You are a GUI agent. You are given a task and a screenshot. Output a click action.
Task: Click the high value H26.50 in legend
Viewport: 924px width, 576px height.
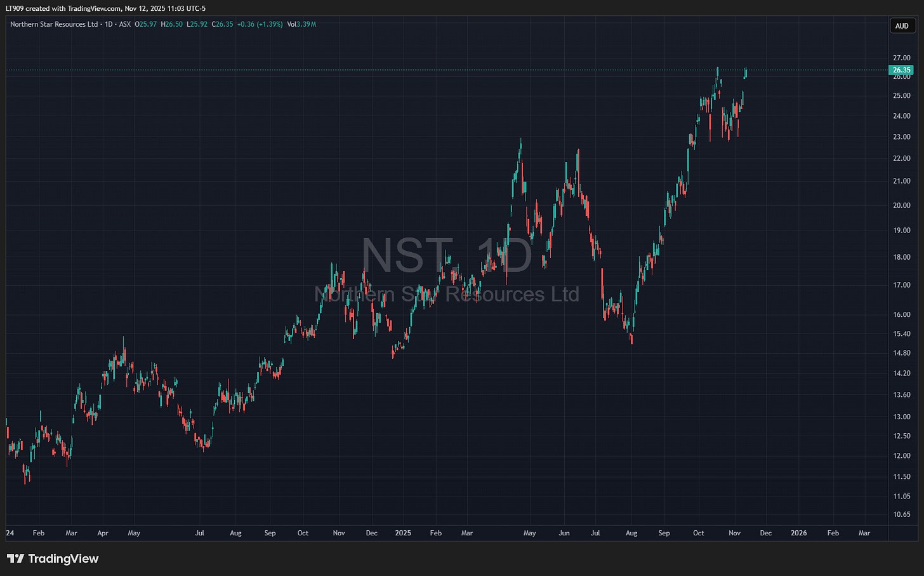coord(172,24)
